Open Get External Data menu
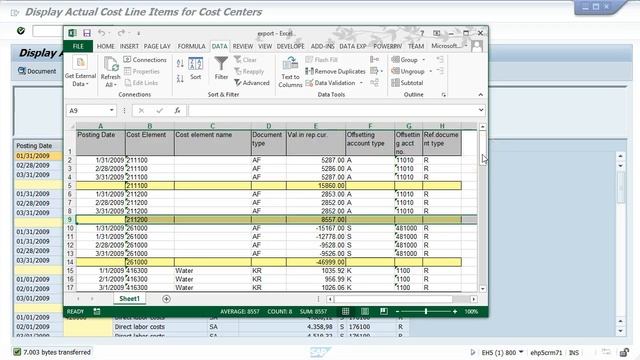Screen dimensions: 640x360 tap(80, 72)
